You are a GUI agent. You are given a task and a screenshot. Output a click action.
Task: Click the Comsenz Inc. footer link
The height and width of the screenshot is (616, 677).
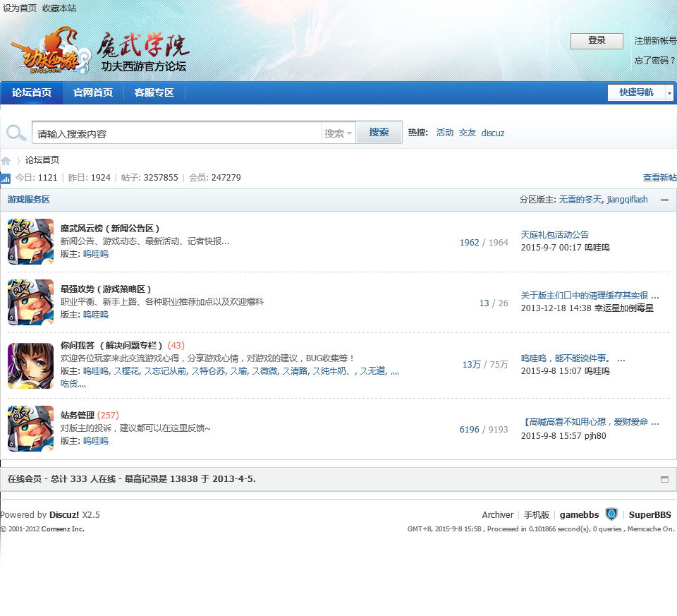point(63,529)
